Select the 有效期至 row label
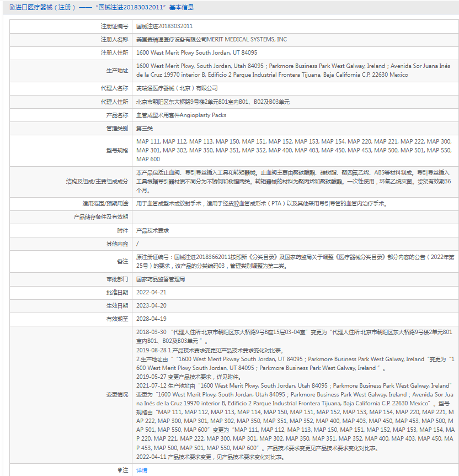Viewport: 459px width, 476px height. (117, 319)
